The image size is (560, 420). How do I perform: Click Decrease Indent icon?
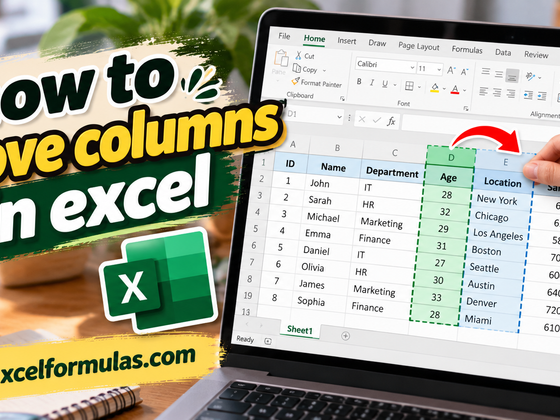click(x=528, y=95)
